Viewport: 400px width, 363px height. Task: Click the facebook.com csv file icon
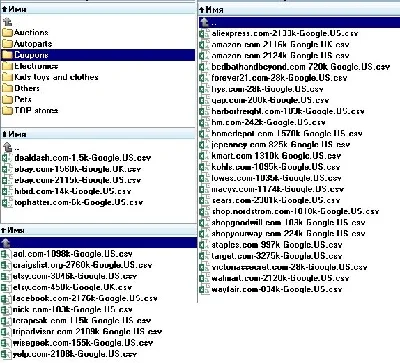pos(5,298)
